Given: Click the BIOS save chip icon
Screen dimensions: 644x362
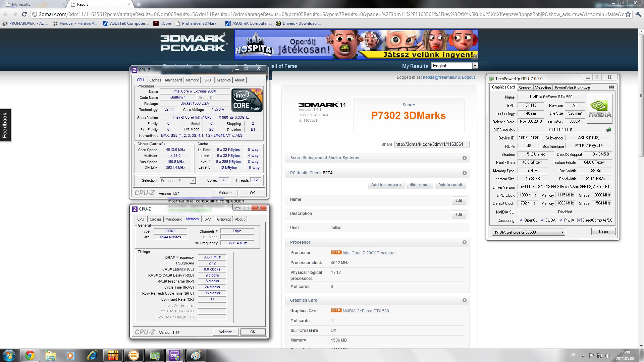Looking at the screenshot, I should (x=609, y=130).
